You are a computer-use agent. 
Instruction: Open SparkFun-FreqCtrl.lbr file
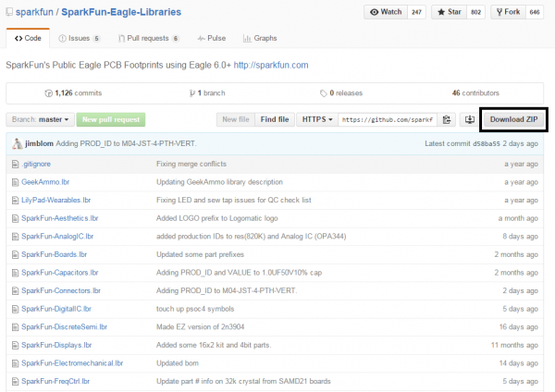(55, 382)
